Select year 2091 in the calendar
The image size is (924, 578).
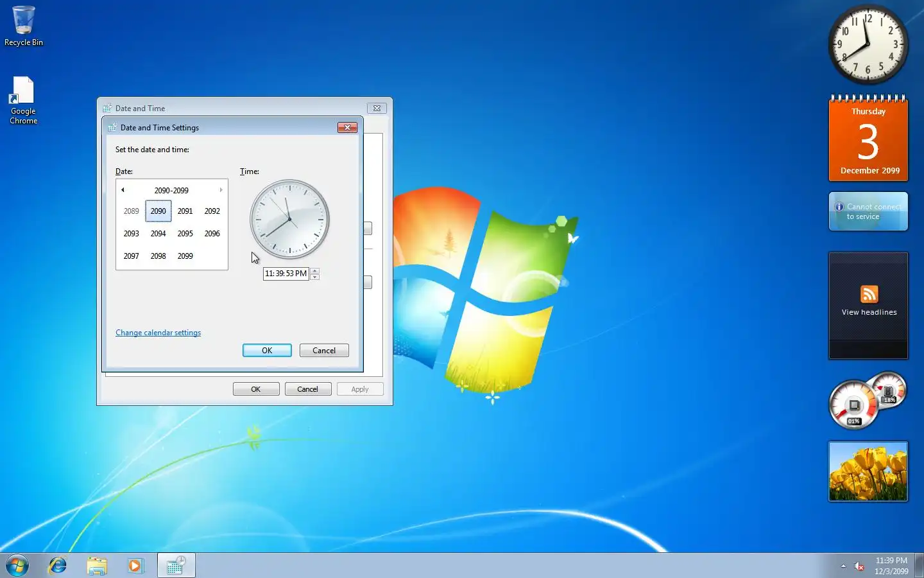pyautogui.click(x=185, y=211)
